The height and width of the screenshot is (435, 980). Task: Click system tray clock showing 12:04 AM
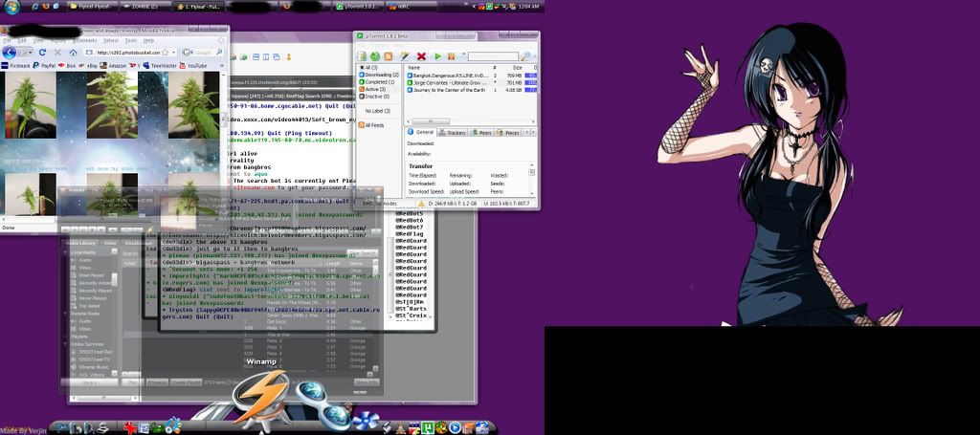528,6
